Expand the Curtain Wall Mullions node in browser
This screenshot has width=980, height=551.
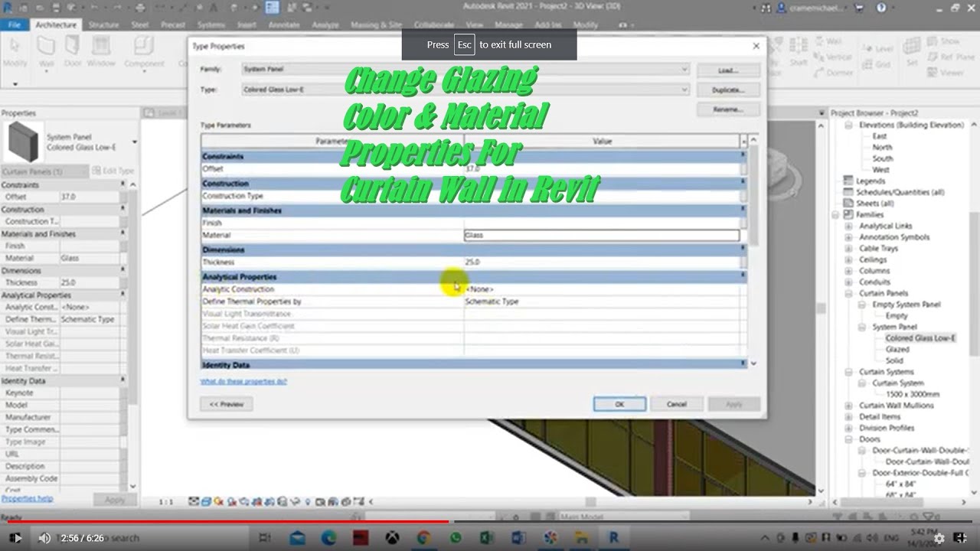pos(848,406)
